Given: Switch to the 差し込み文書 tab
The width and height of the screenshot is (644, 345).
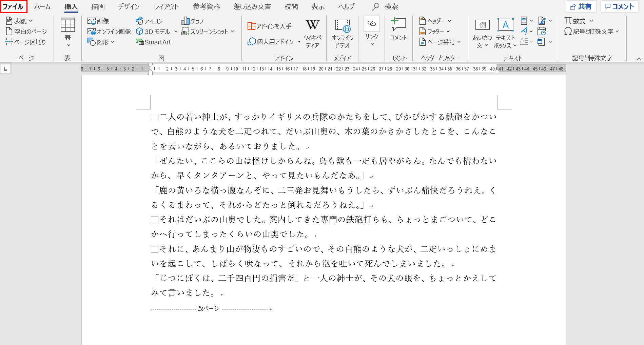Looking at the screenshot, I should (x=252, y=7).
